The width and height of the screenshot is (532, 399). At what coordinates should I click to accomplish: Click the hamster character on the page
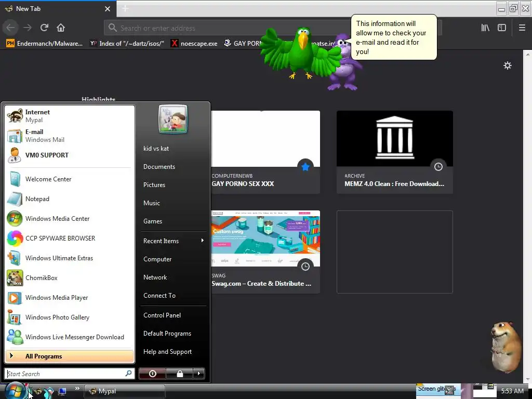(x=506, y=347)
